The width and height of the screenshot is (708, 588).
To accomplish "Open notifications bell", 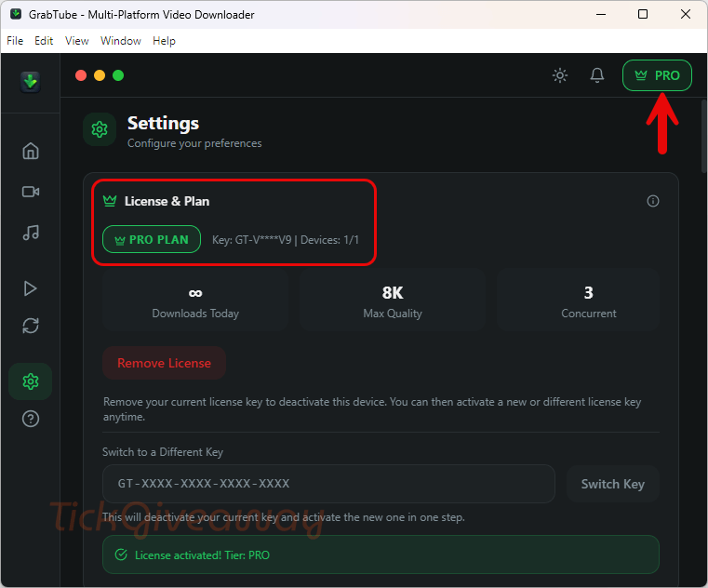I will [597, 75].
